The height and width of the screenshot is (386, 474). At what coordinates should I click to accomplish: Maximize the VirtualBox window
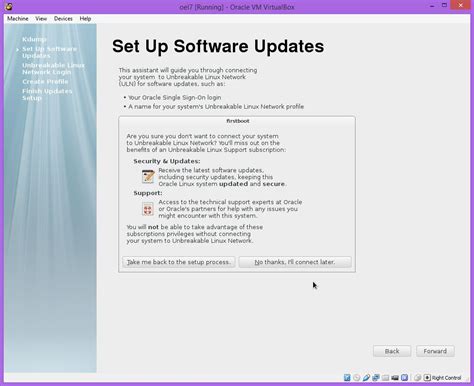point(444,6)
